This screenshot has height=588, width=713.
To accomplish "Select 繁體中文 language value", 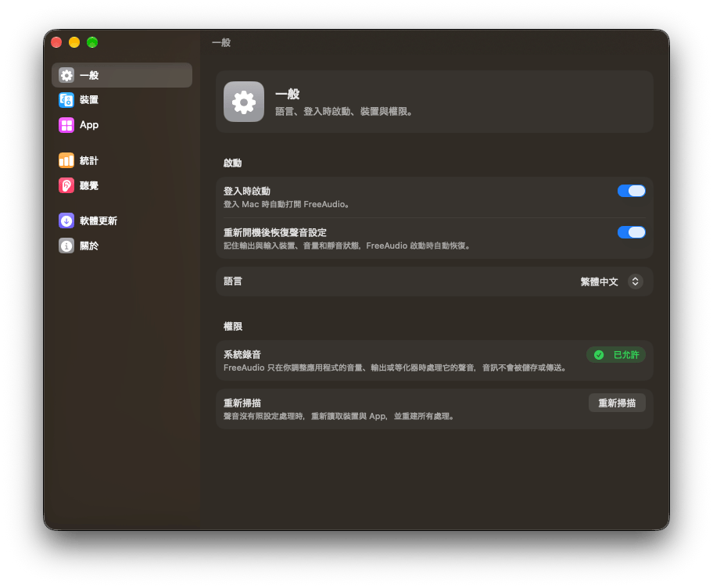I will point(599,281).
